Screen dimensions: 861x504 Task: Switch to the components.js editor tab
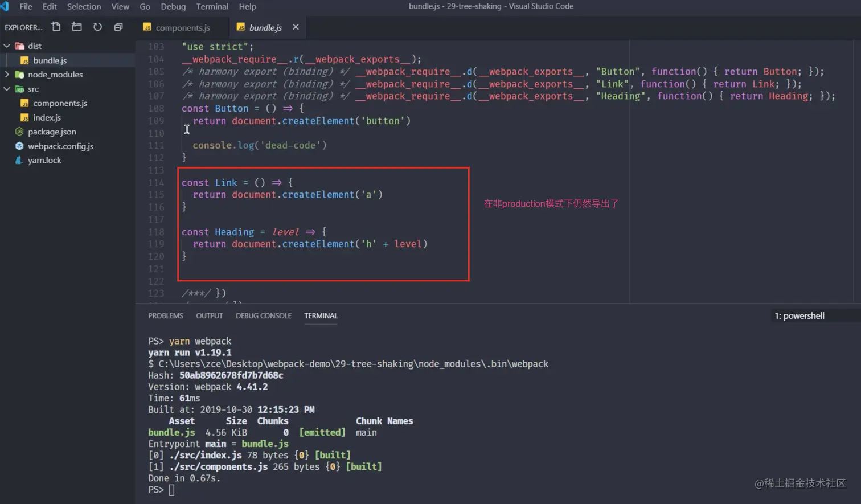point(182,27)
